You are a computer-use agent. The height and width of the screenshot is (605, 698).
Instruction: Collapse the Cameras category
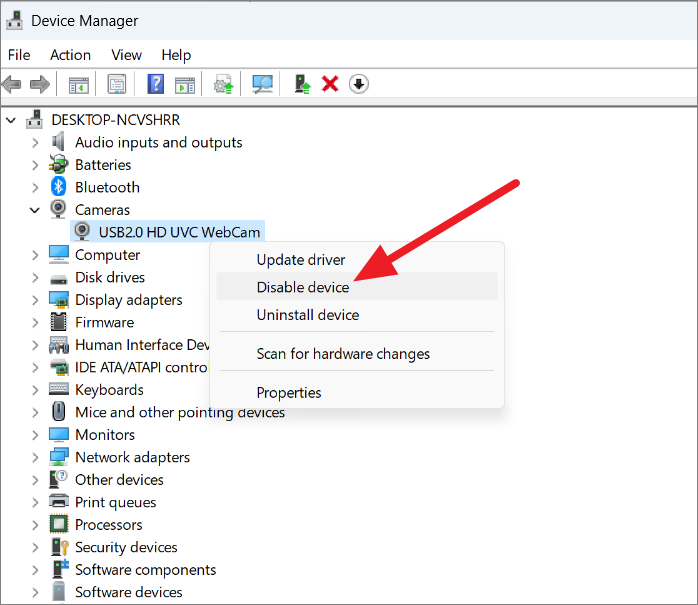(x=35, y=210)
